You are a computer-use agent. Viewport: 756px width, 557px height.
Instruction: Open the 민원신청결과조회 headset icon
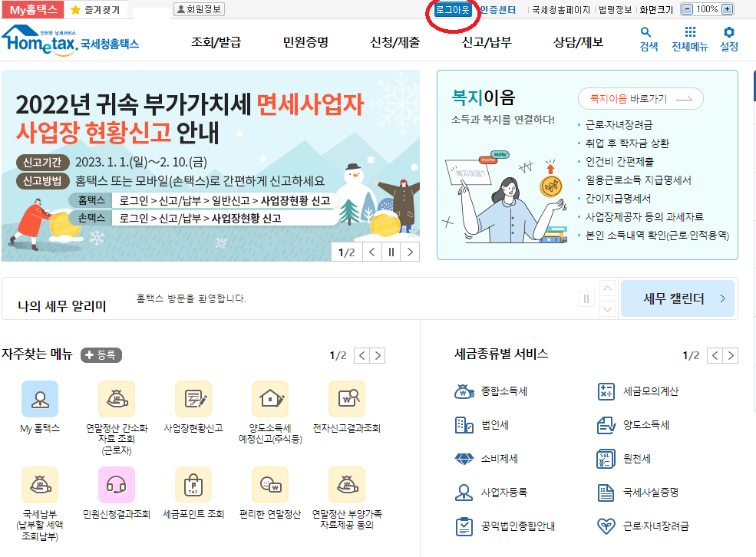(x=117, y=485)
